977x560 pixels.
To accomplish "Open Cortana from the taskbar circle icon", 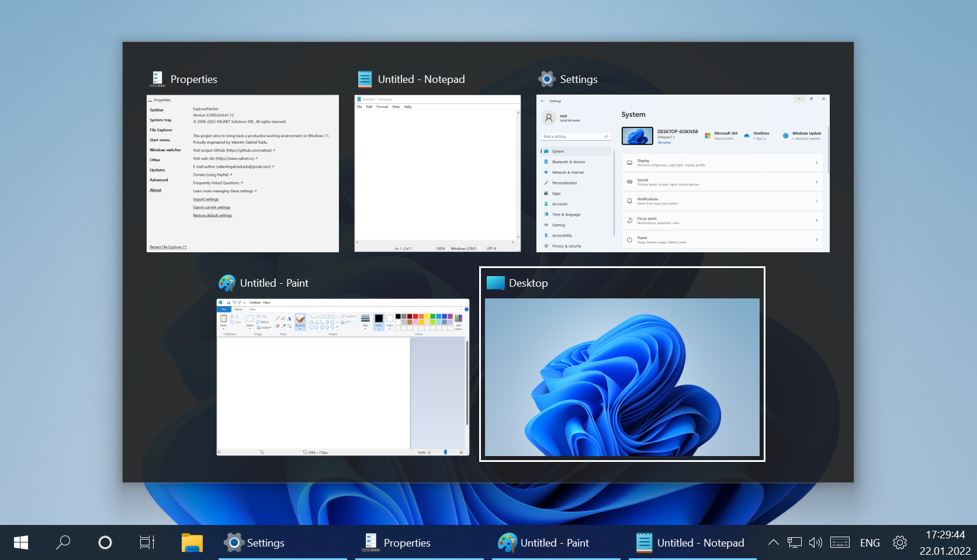I will [x=105, y=542].
